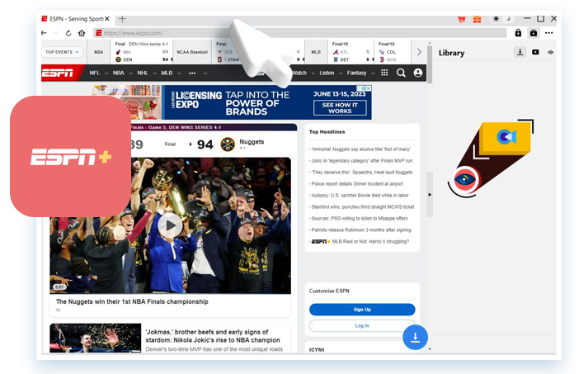Open the three-dot more options menu
588x374 pixels.
click(549, 33)
